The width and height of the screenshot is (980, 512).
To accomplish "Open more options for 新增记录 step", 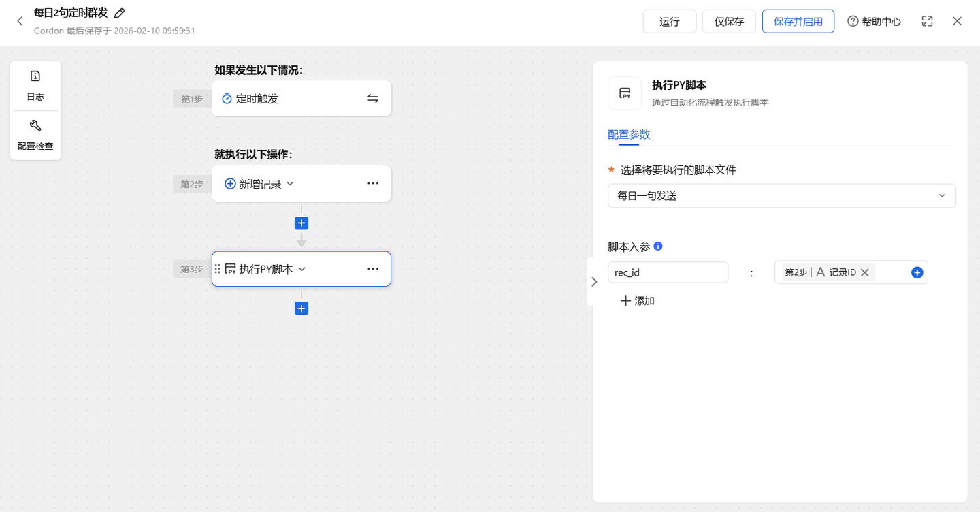I will 373,184.
